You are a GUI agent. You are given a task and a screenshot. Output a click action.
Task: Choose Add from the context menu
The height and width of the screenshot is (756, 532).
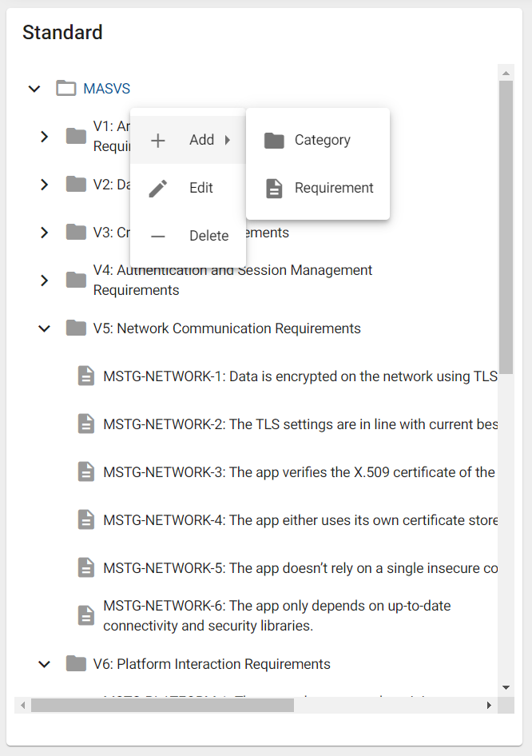188,140
